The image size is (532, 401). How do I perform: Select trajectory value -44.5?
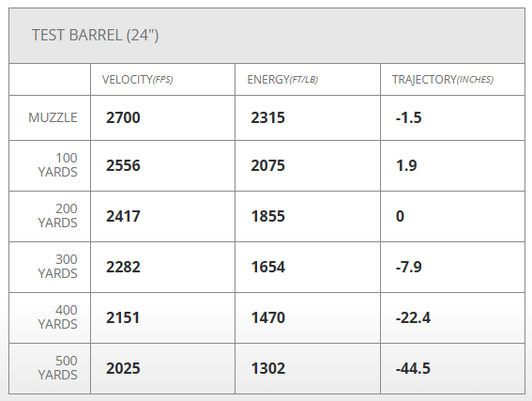[x=413, y=368]
